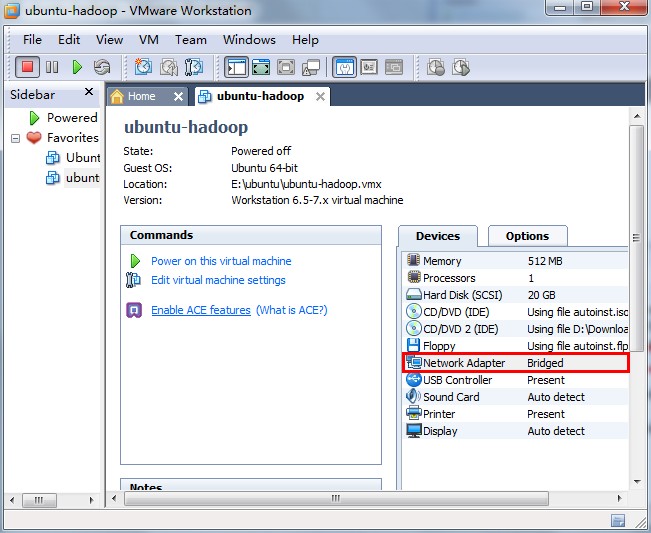Click the Unity mode toolbar icon
Image resolution: width=651 pixels, height=533 pixels.
coord(311,67)
